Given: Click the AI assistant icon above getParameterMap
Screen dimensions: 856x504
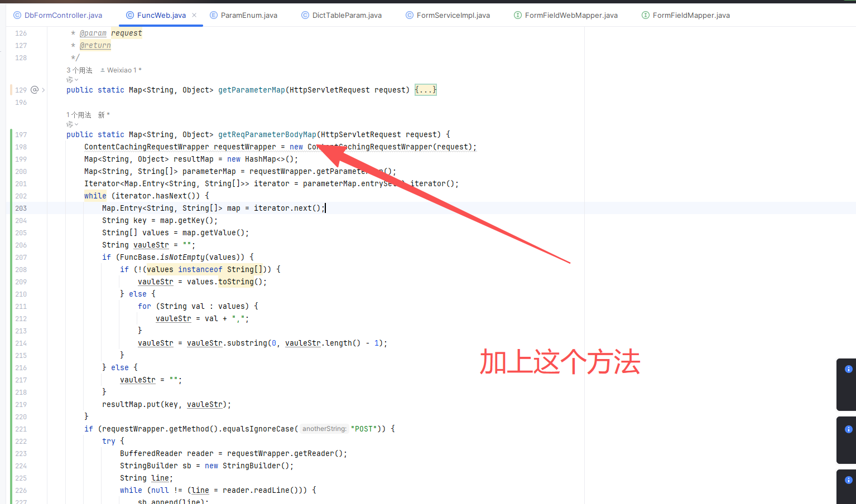Looking at the screenshot, I should (69, 80).
